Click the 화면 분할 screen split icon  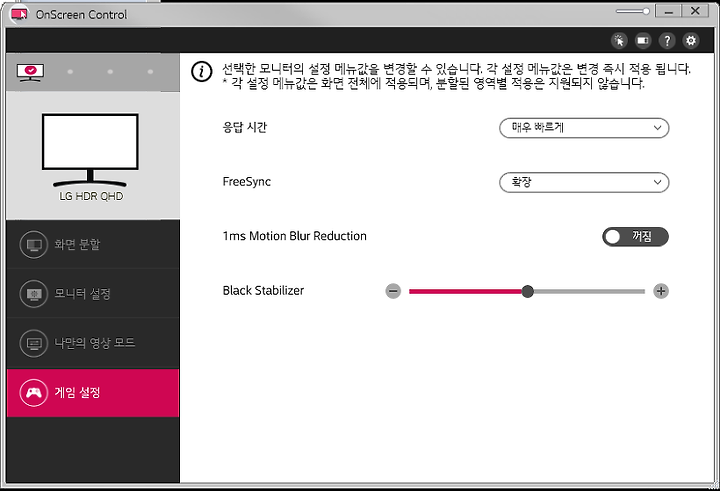coord(34,244)
